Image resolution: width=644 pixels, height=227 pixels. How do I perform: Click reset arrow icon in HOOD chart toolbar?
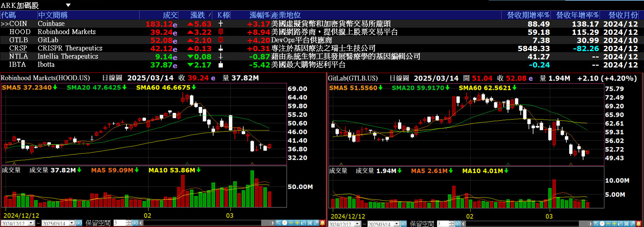303,223
